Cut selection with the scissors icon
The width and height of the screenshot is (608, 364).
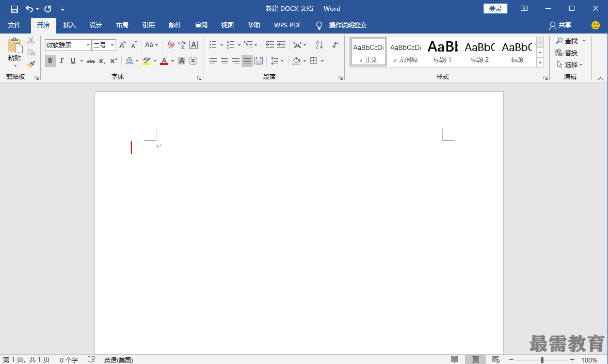click(31, 41)
